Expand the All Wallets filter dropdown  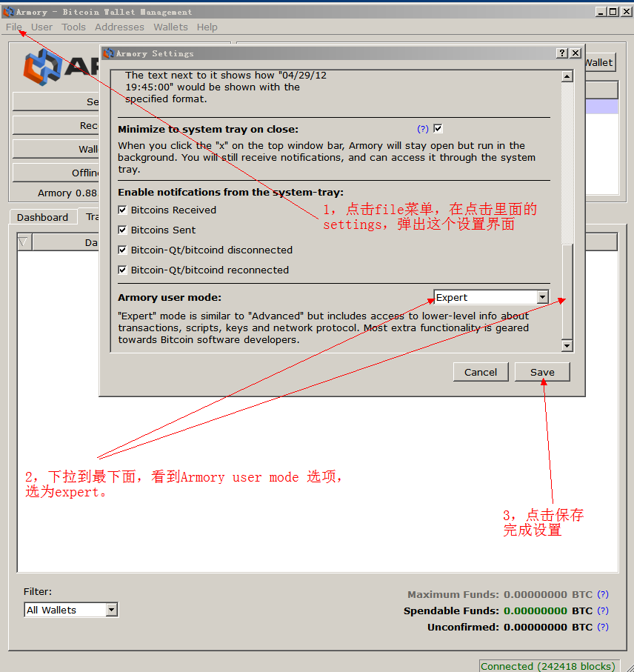point(111,610)
